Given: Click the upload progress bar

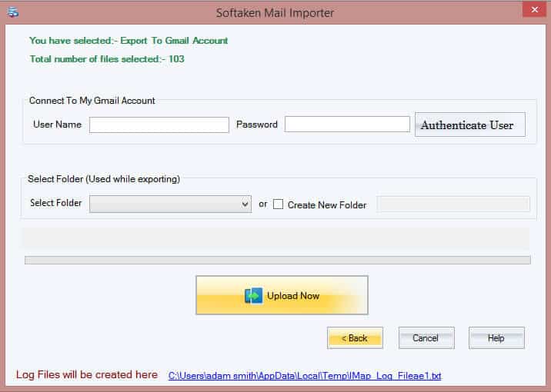Looking at the screenshot, I should (x=278, y=260).
